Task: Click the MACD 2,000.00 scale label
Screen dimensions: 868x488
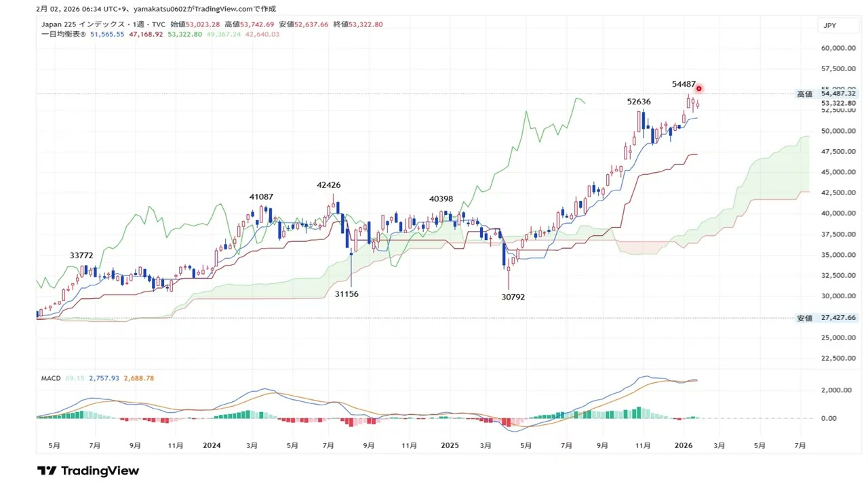Action: pyautogui.click(x=837, y=390)
